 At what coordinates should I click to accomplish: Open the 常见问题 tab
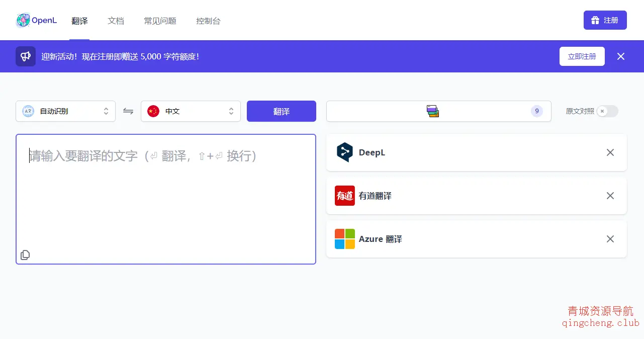[x=160, y=21]
